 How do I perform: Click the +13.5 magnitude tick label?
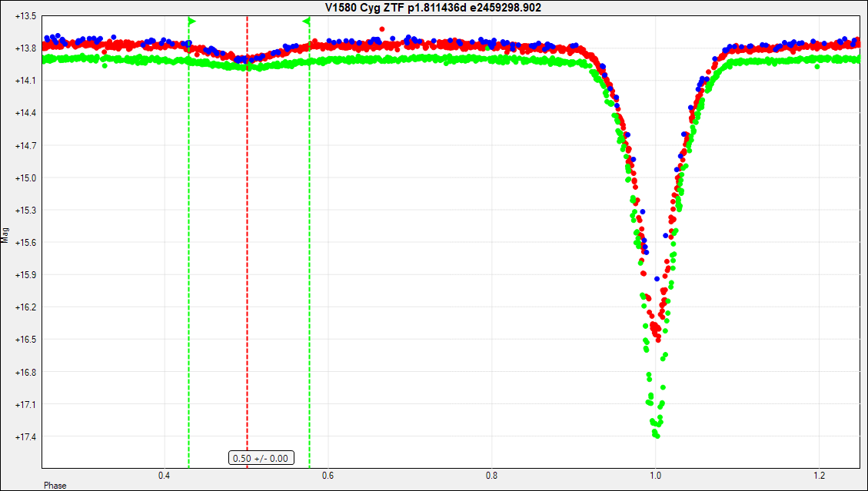[x=25, y=16]
